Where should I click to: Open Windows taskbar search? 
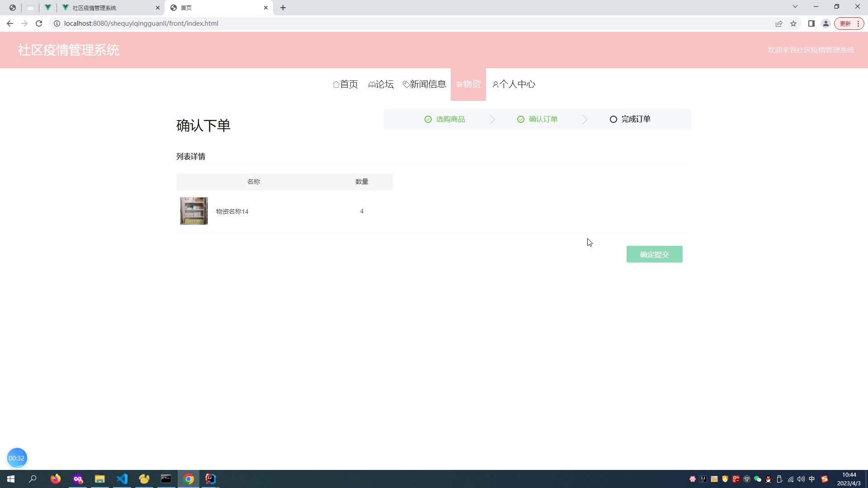click(33, 479)
